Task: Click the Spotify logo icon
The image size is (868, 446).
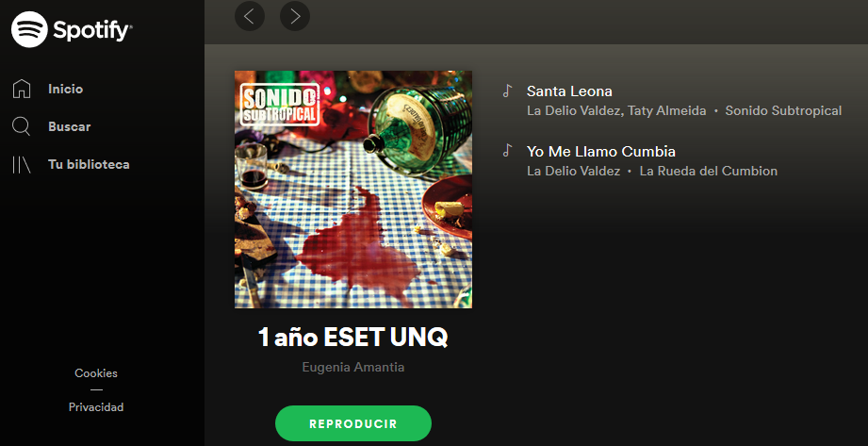Action: 29,29
